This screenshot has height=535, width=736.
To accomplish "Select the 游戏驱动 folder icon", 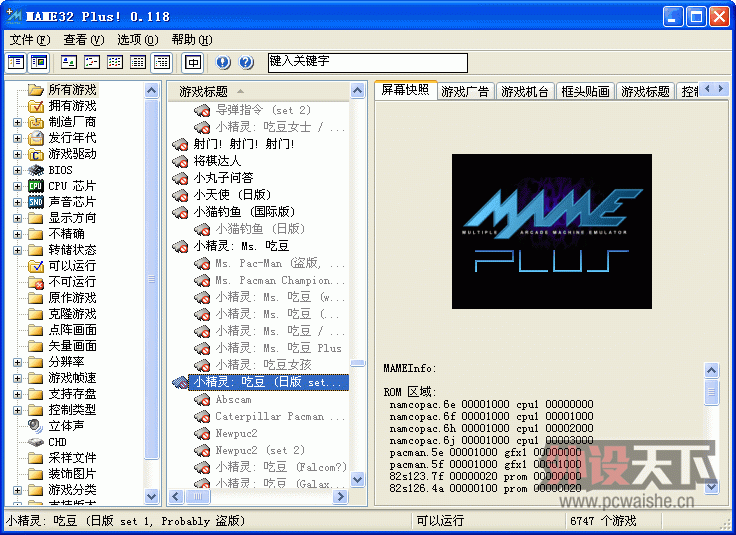I will [x=36, y=154].
